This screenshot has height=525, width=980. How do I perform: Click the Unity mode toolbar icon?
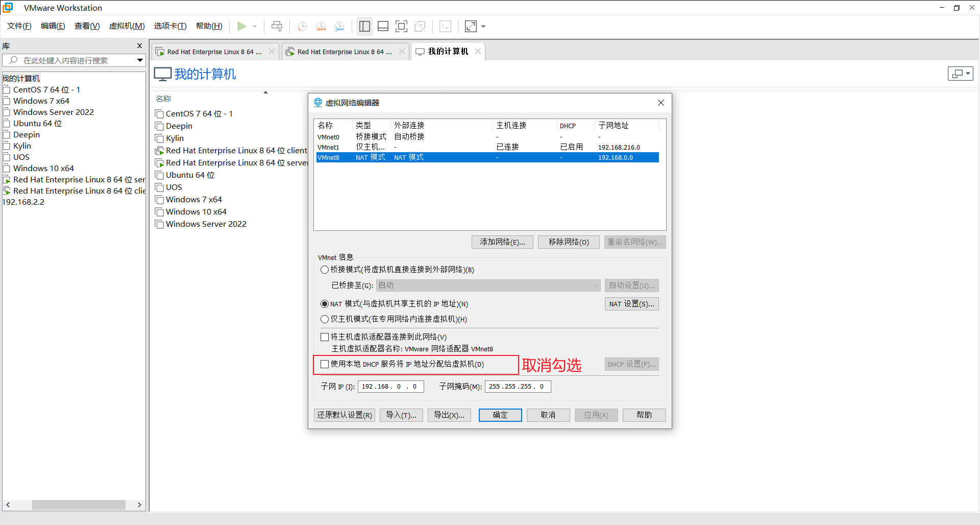pos(420,26)
